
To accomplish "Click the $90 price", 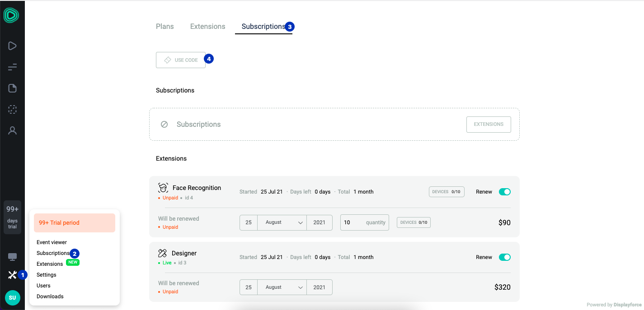I will point(504,222).
